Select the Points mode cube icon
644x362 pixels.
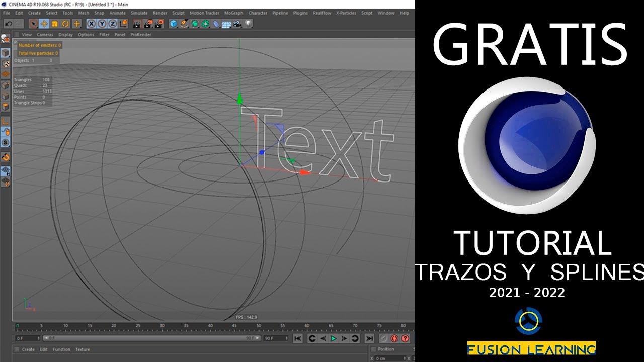(x=6, y=85)
